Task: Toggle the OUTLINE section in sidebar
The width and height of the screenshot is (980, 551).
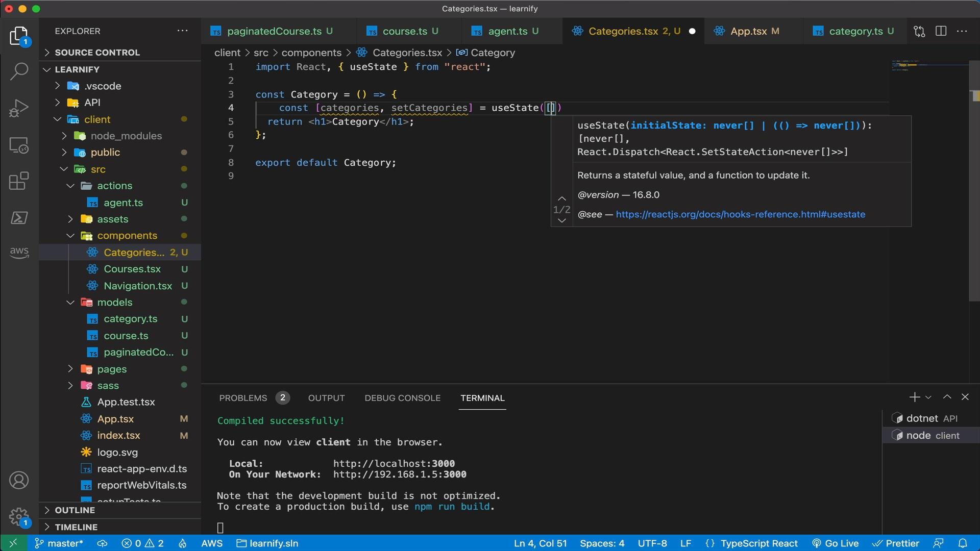Action: 74,509
